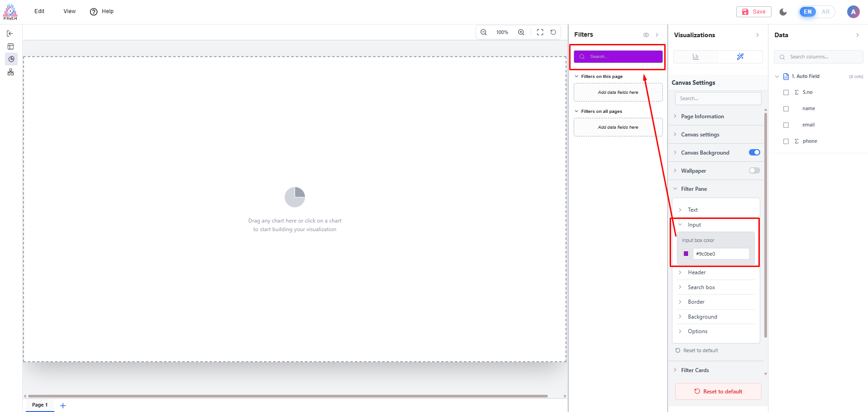The width and height of the screenshot is (868, 412).
Task: Open the chart visualization tab icon
Action: click(x=695, y=57)
